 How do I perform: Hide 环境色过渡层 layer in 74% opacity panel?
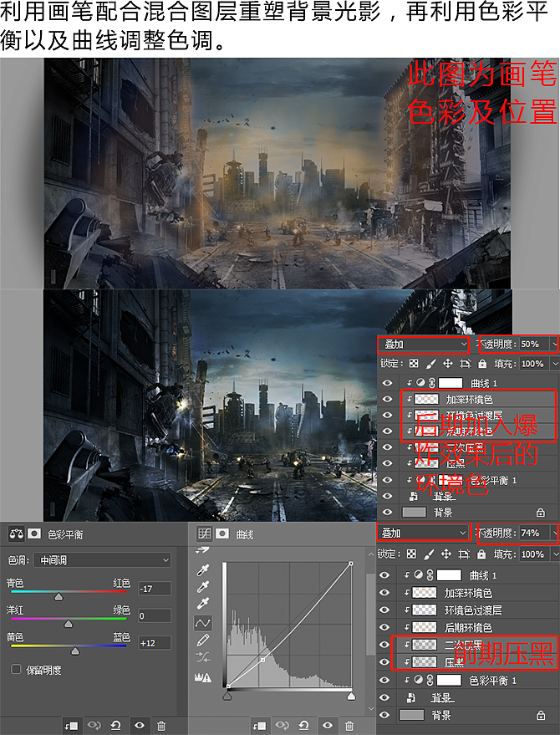pos(384,610)
